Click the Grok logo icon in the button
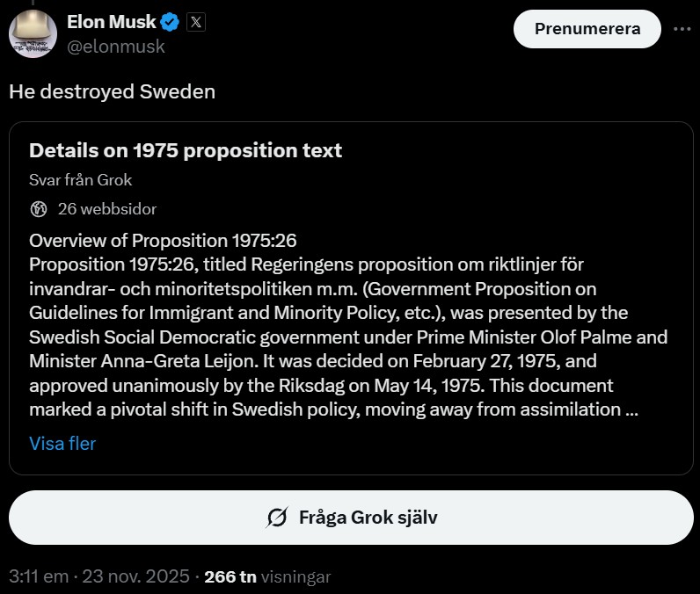 [x=276, y=518]
